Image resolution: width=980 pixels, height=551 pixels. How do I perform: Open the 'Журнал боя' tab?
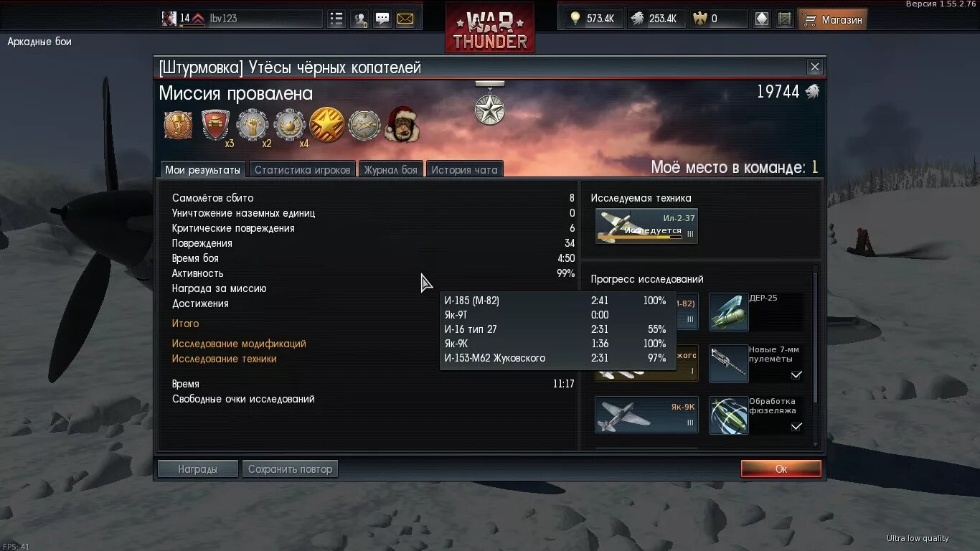[390, 169]
